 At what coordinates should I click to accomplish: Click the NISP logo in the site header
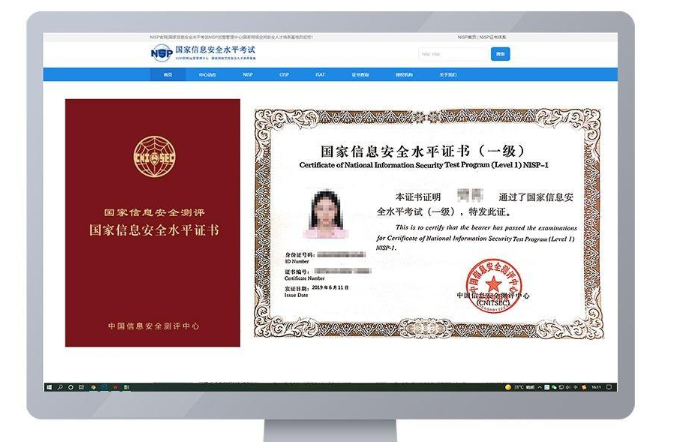click(x=161, y=53)
